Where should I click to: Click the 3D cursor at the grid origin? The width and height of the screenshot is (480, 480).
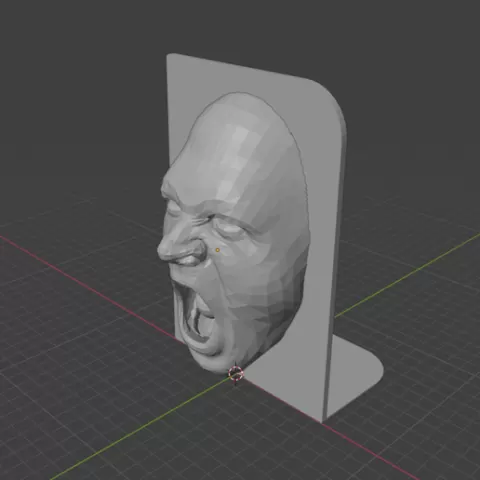[x=236, y=374]
